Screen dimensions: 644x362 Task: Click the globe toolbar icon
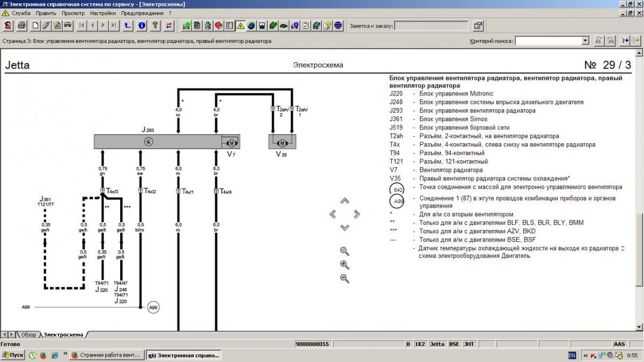pos(251,25)
